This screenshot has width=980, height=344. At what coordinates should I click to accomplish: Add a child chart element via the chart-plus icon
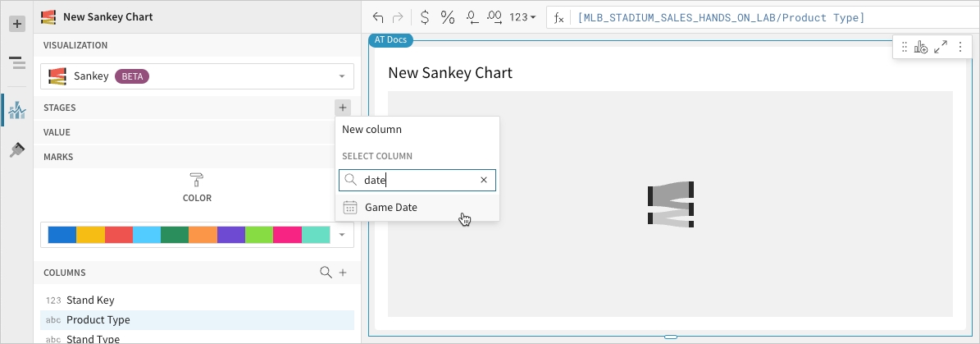tap(921, 48)
